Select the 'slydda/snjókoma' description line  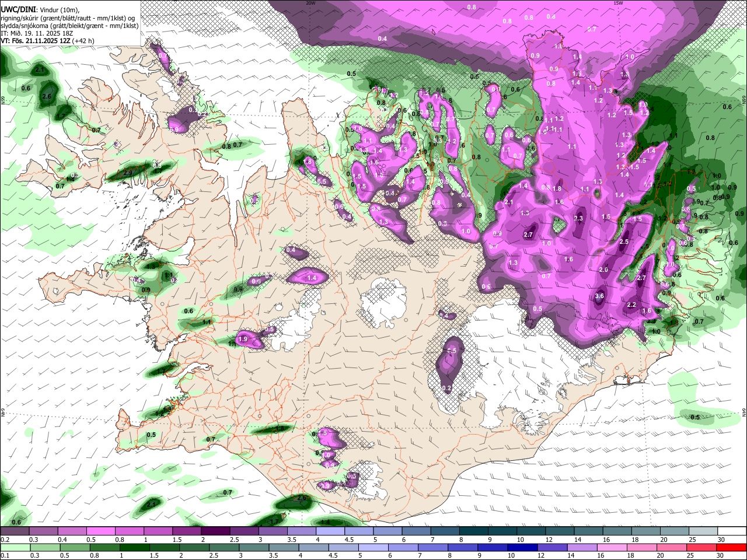[69, 26]
